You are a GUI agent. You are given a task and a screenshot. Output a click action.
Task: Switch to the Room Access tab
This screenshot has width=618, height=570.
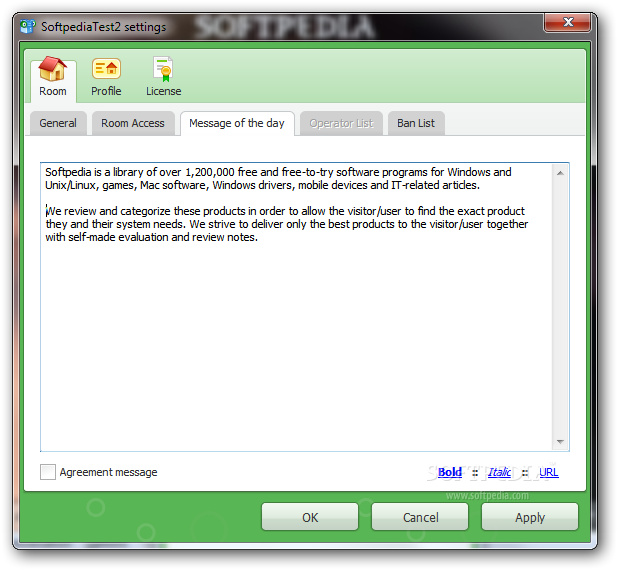click(x=133, y=123)
